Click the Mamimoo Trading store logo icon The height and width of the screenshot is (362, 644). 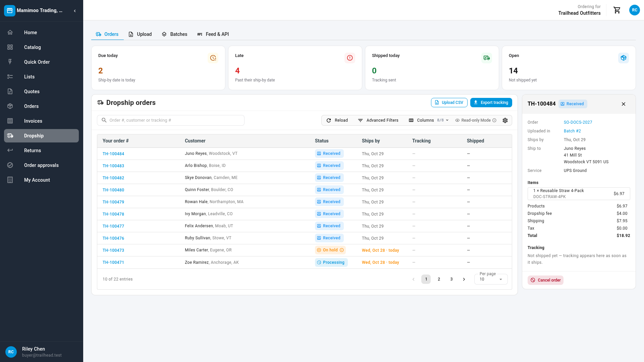pos(10,11)
